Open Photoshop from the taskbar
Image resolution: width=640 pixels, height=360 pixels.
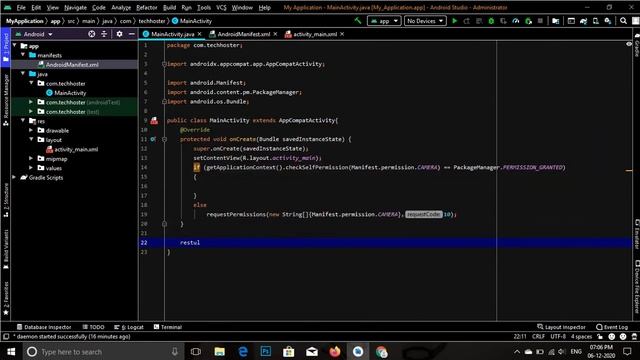[x=266, y=351]
